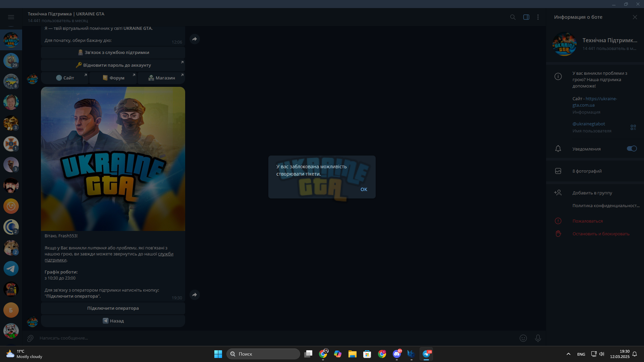Screen dimensions: 644x362
Task: Open the Сайт link button
Action: (x=65, y=78)
